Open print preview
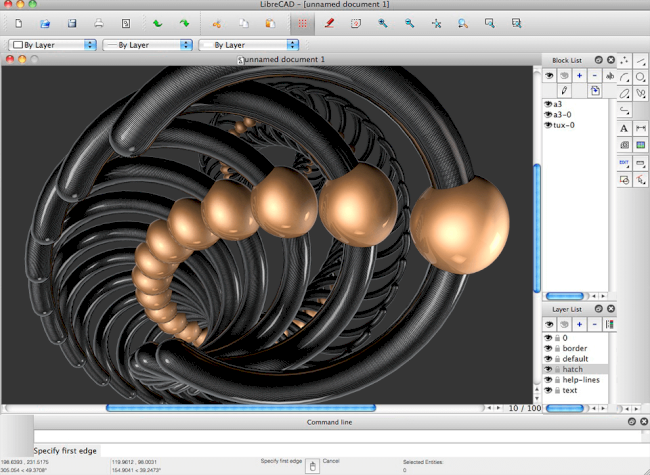This screenshot has width=650, height=475. pyautogui.click(x=126, y=23)
